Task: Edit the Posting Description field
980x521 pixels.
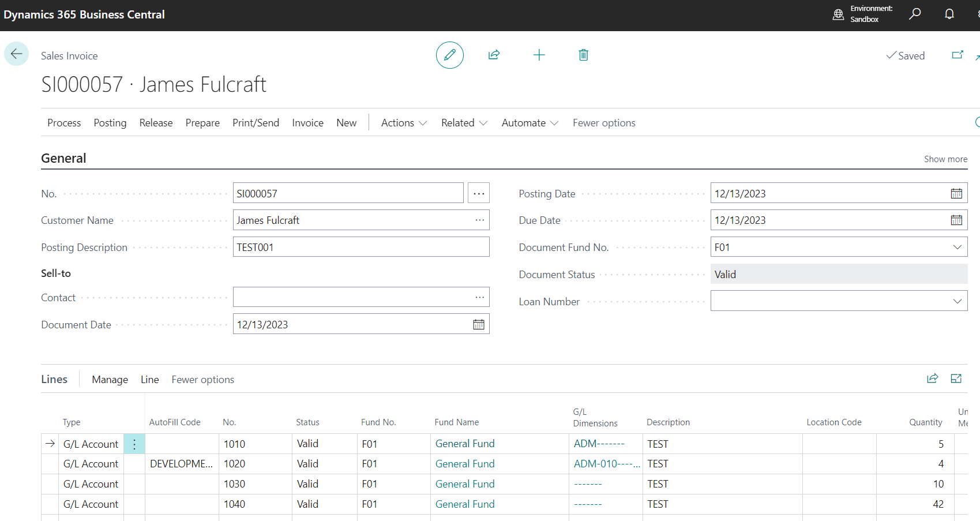Action: click(361, 247)
